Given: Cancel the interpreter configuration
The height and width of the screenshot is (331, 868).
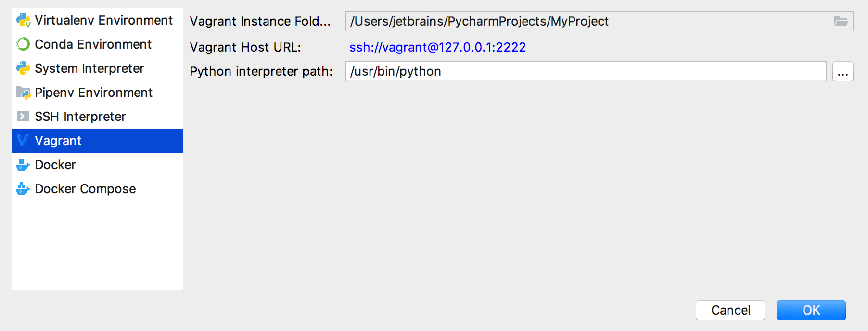Looking at the screenshot, I should coord(730,310).
